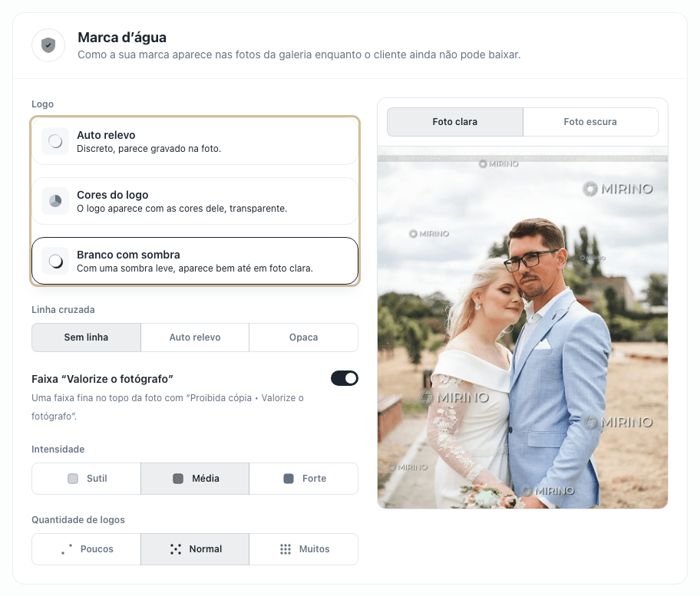700x596 pixels.
Task: Click the Normal dots pattern icon
Action: coord(176,549)
